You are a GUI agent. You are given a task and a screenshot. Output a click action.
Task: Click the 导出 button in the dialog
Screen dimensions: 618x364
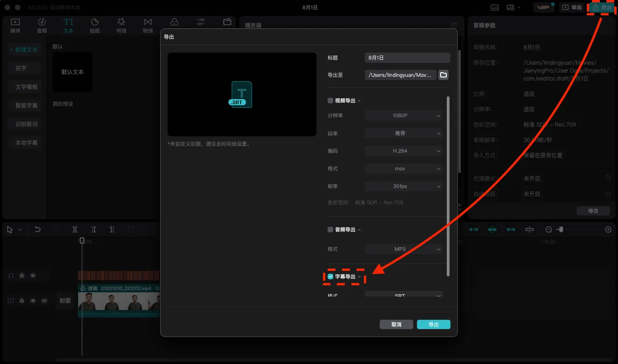point(434,324)
